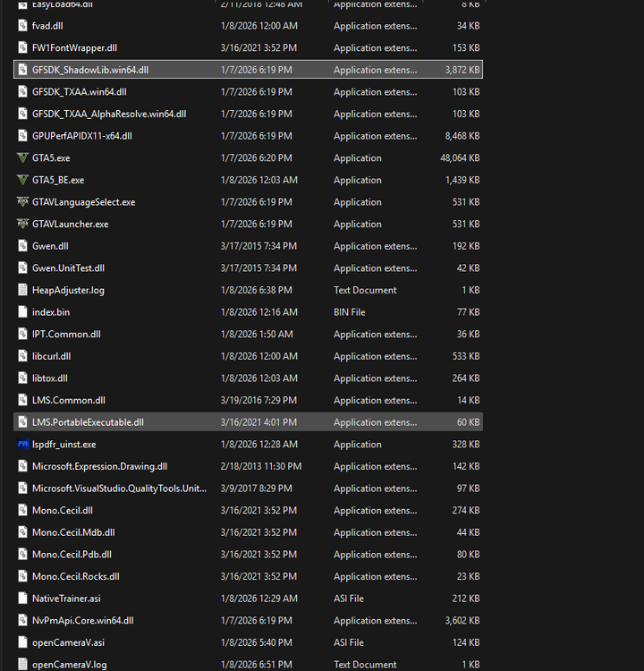Click the FW1FontWrapper.dll file icon

coord(22,48)
